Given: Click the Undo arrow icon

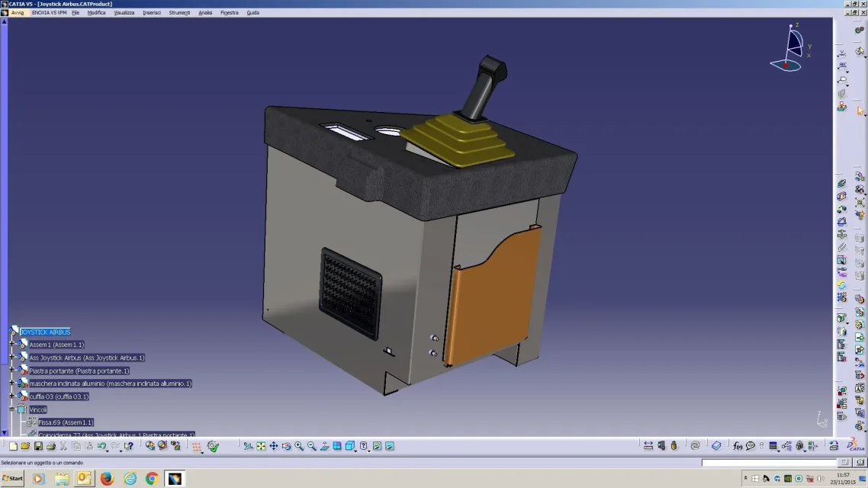Looking at the screenshot, I should 102,446.
